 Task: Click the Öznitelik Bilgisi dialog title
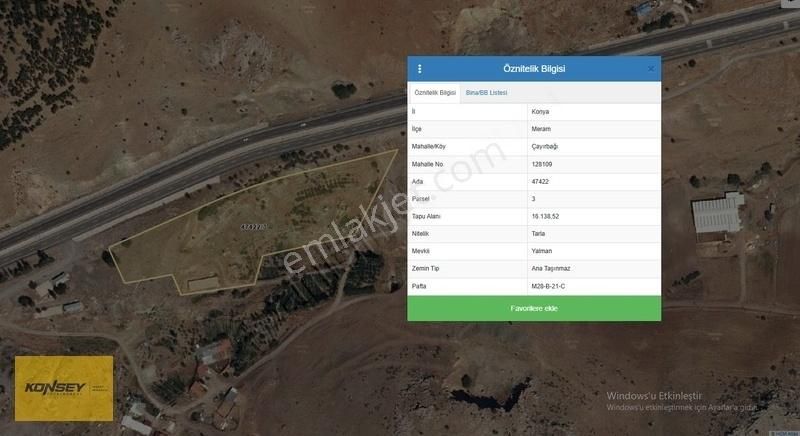[534, 69]
